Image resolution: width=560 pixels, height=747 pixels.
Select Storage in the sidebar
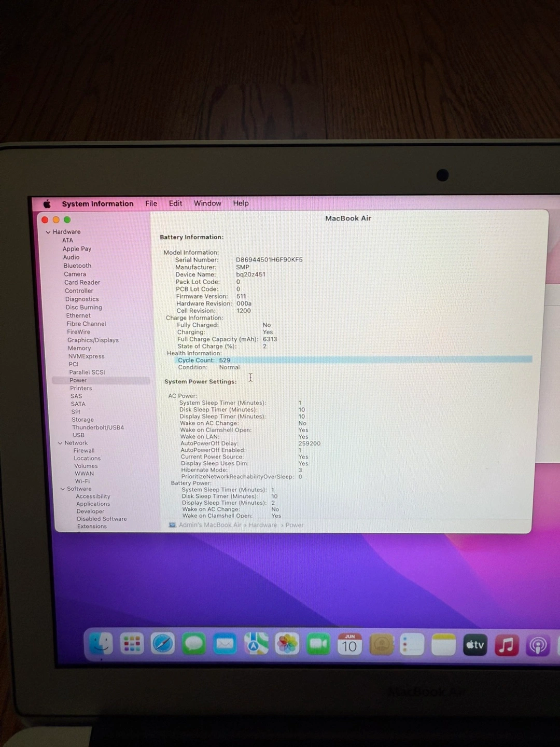pyautogui.click(x=83, y=420)
